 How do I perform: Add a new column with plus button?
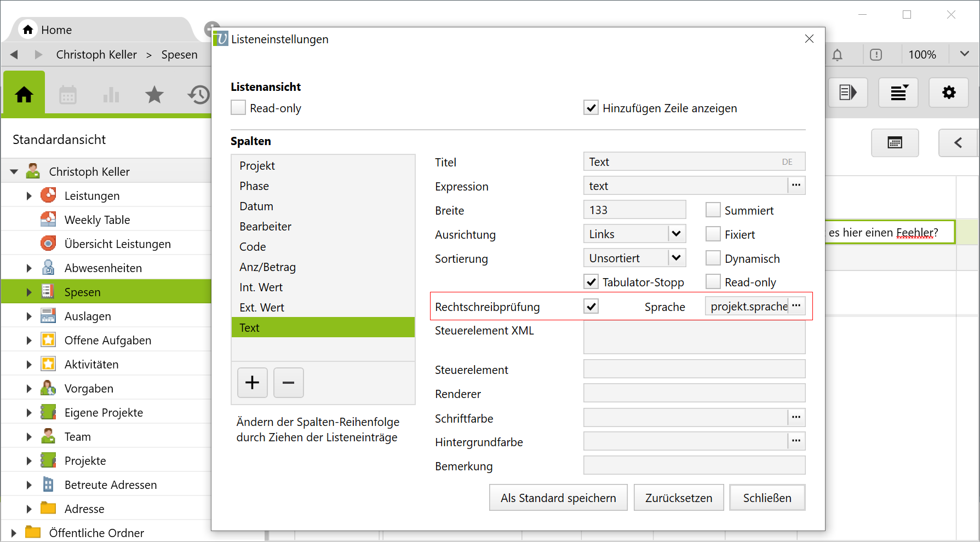[x=253, y=382]
